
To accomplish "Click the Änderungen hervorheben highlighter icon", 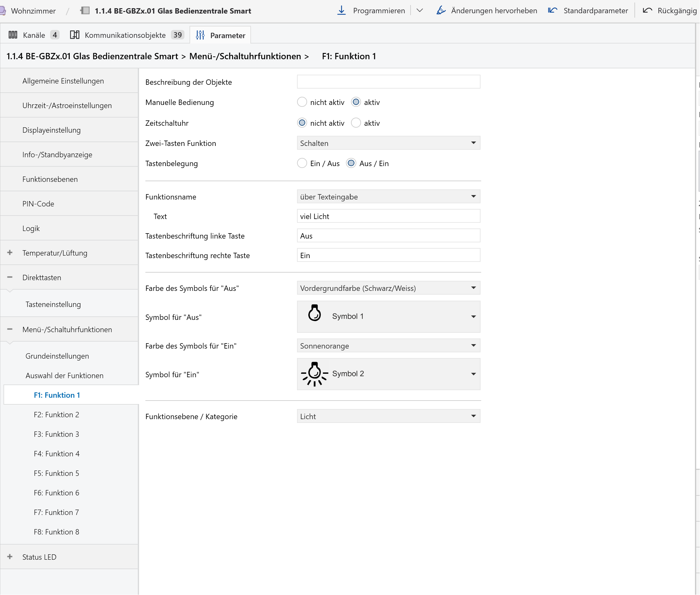I will tap(440, 10).
